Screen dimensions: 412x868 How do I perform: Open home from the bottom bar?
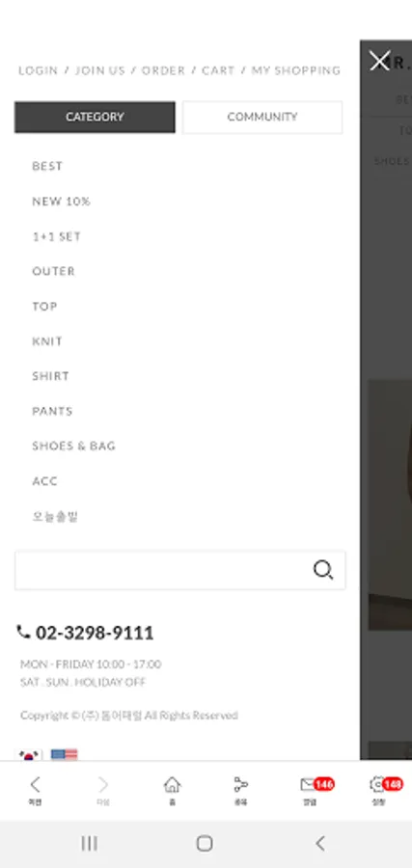point(172,790)
